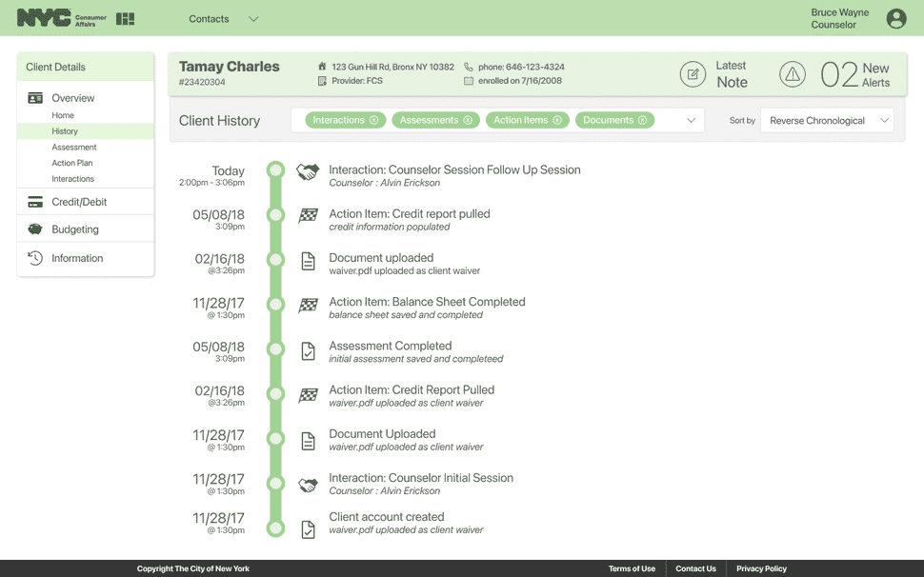Dismiss the Action Items filter chip
This screenshot has height=577, width=924.
(558, 121)
